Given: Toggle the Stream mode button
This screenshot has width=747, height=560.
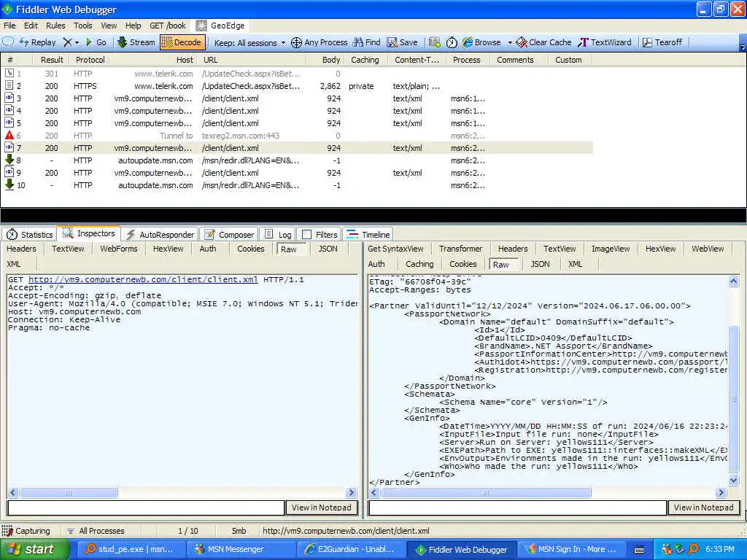Looking at the screenshot, I should coord(136,42).
